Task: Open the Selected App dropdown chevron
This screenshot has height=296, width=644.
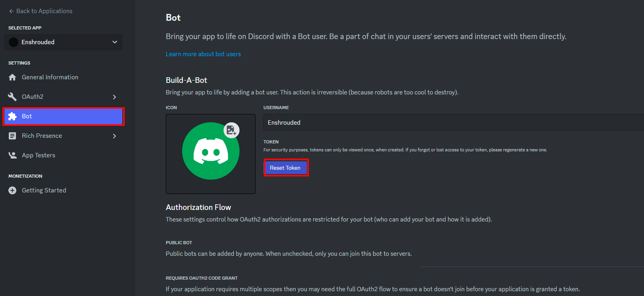Action: (x=115, y=42)
